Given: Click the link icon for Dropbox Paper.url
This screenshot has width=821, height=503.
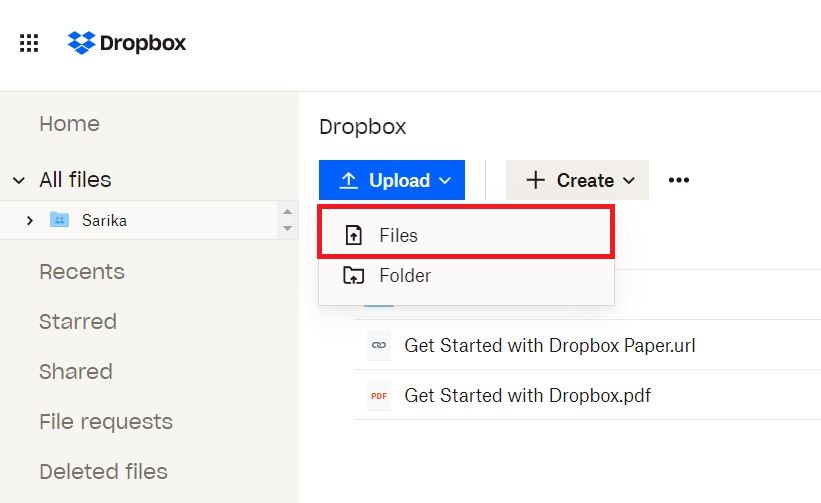Looking at the screenshot, I should [x=379, y=345].
